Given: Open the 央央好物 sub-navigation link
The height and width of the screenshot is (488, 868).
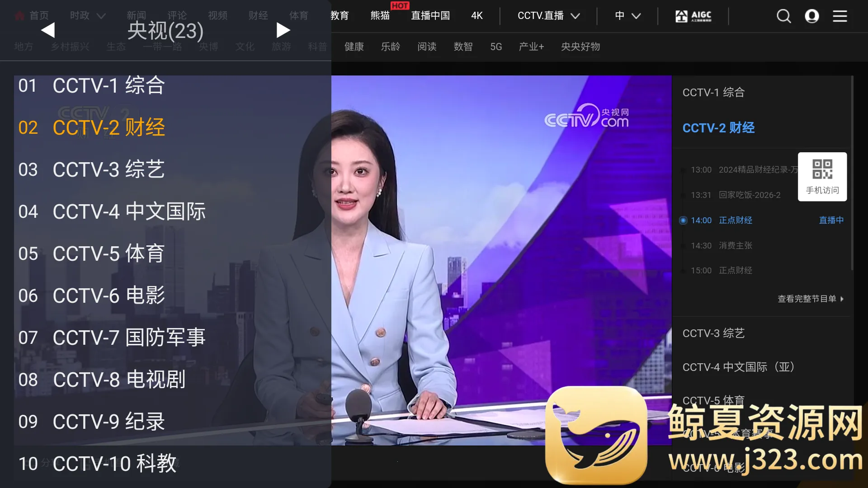Looking at the screenshot, I should tap(580, 47).
